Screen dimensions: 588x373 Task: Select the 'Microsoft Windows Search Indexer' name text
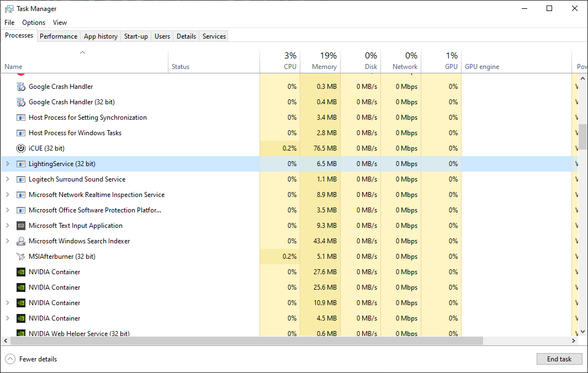(79, 241)
